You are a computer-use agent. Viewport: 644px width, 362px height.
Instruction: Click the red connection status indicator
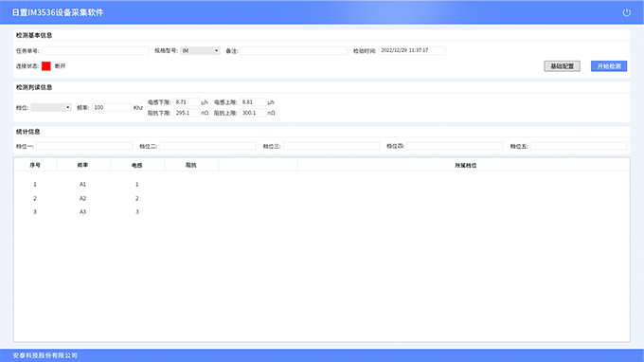pos(46,65)
